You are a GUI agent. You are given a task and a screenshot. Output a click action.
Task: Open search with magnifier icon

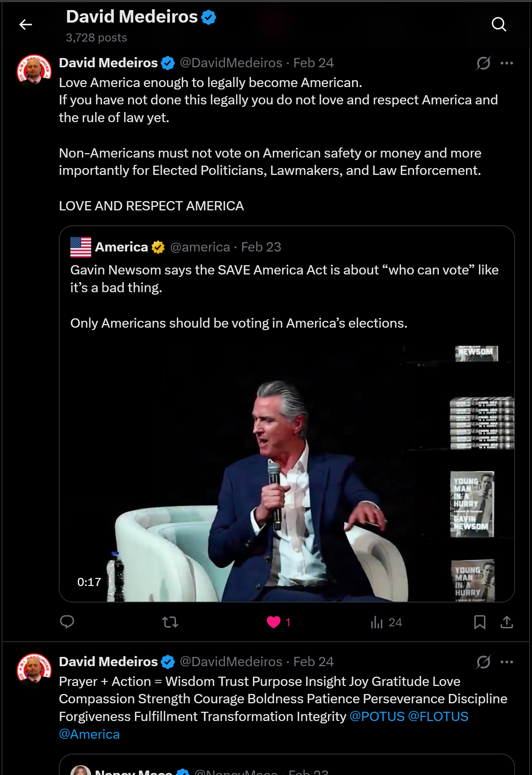tap(499, 25)
